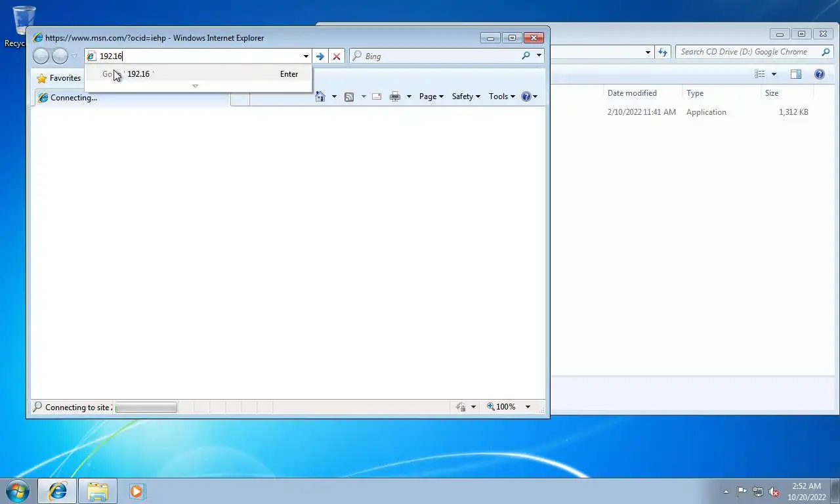Click the 1,312 KB size cell
Screen dimensions: 840x504
793,112
